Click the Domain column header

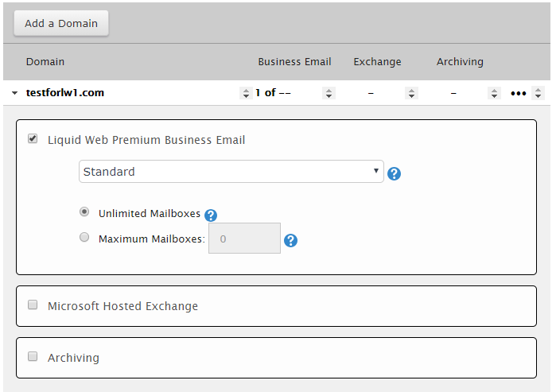45,62
